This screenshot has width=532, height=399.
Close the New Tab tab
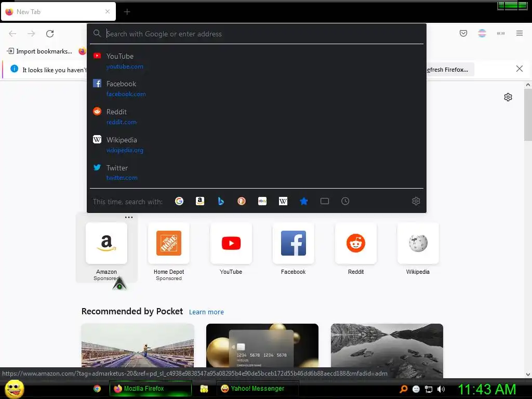point(108,11)
